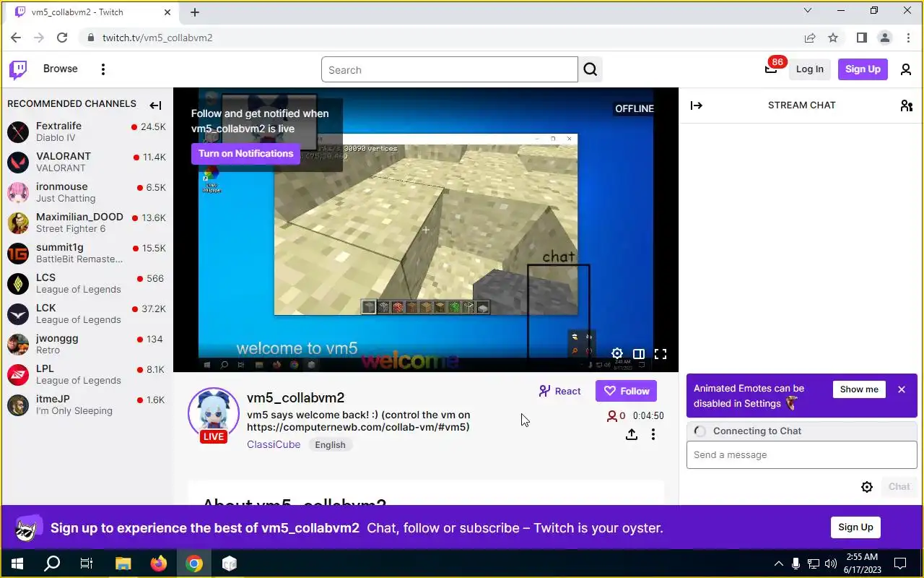
Task: Open the channel more options dots
Action: click(653, 434)
